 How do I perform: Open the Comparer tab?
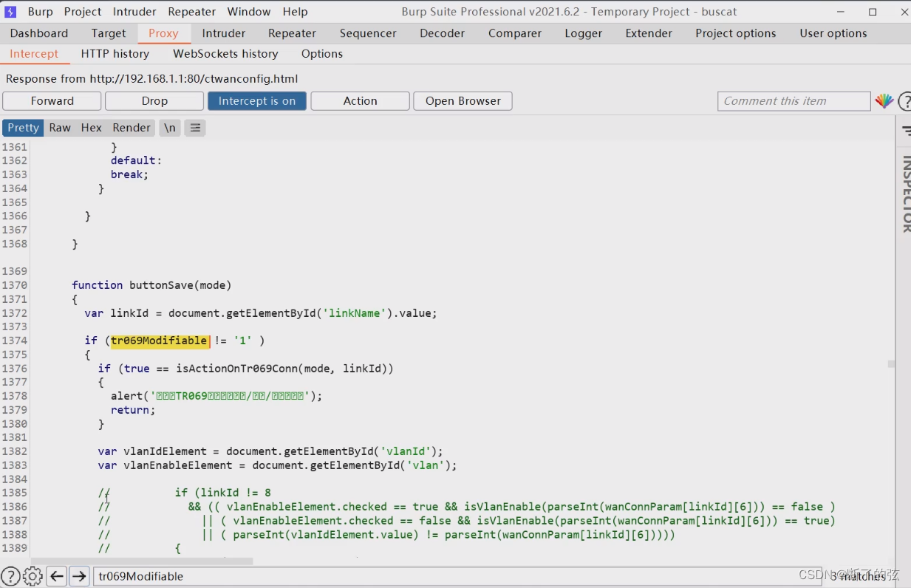click(x=515, y=33)
